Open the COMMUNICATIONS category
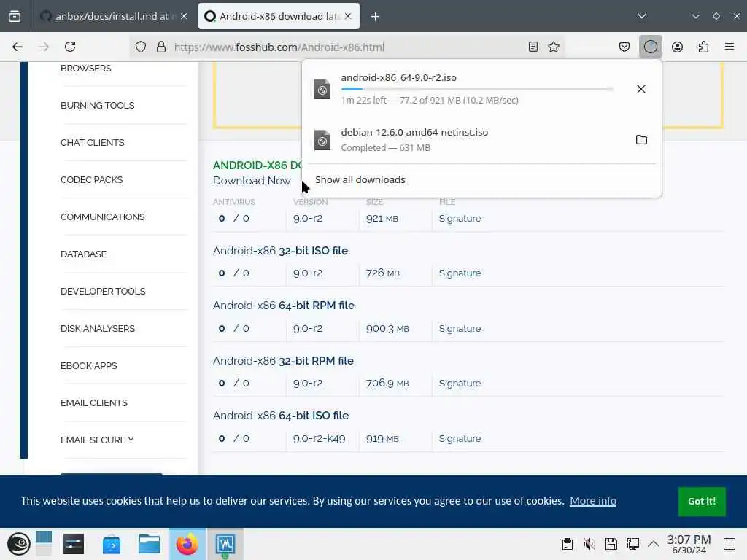747x560 pixels. pos(102,217)
